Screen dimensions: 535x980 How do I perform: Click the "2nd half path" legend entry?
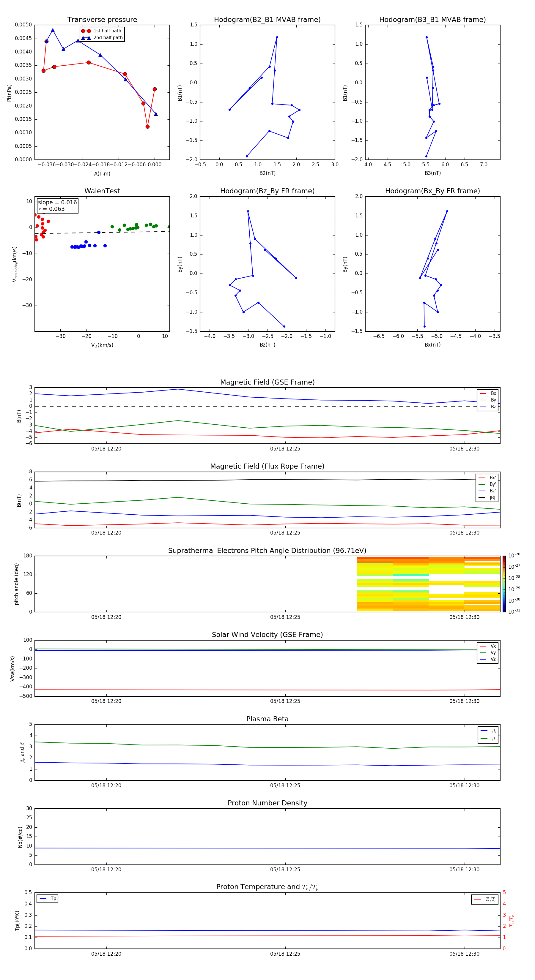click(x=103, y=38)
